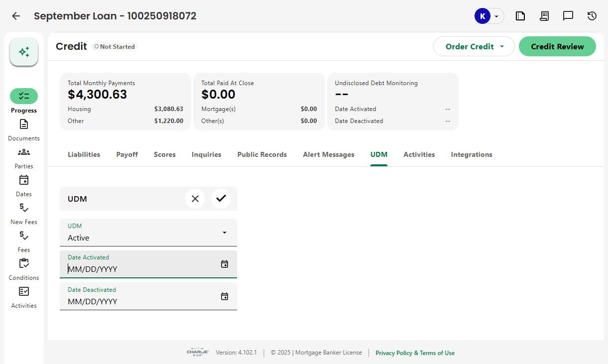Open the user profile K dropdown
The width and height of the screenshot is (608, 364).
click(x=488, y=16)
